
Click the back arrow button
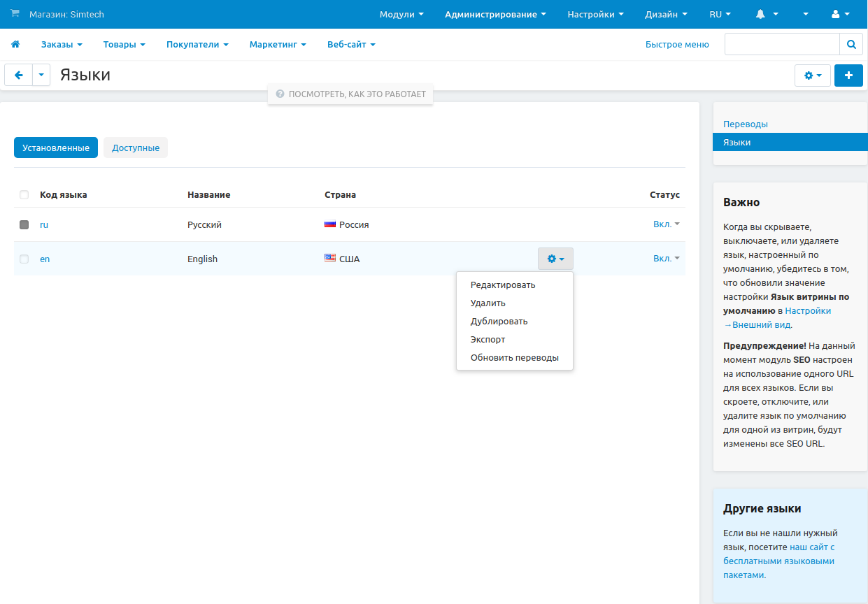19,75
